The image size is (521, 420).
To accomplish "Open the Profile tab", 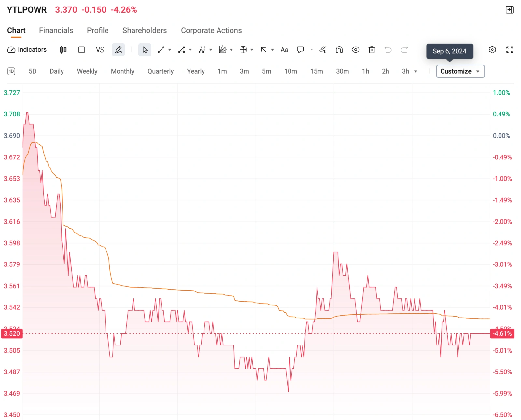I will tap(98, 30).
